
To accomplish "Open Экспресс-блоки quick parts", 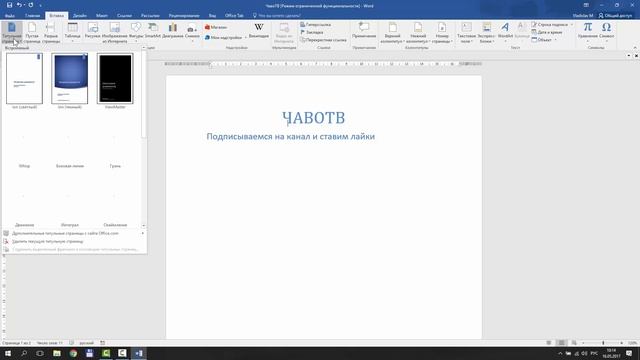I will 486,33.
